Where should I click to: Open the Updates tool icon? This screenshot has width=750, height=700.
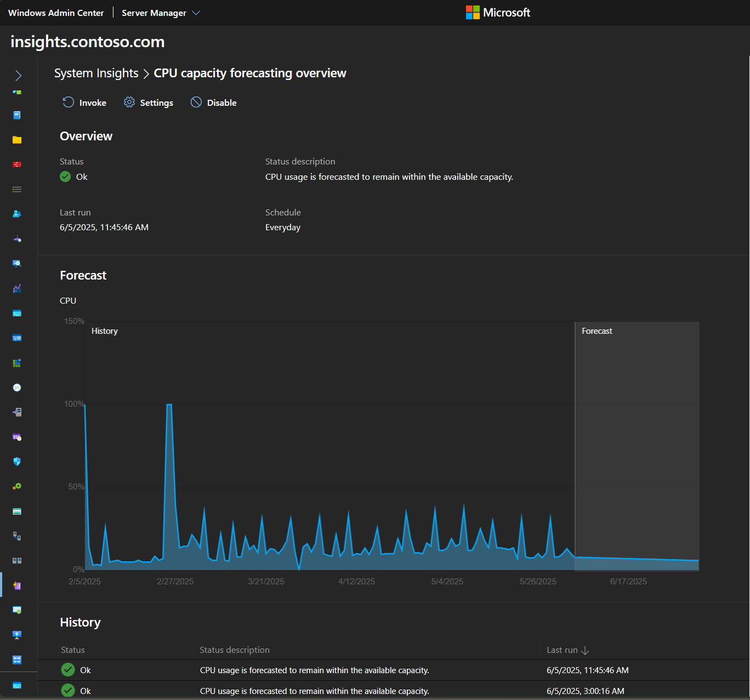click(17, 610)
